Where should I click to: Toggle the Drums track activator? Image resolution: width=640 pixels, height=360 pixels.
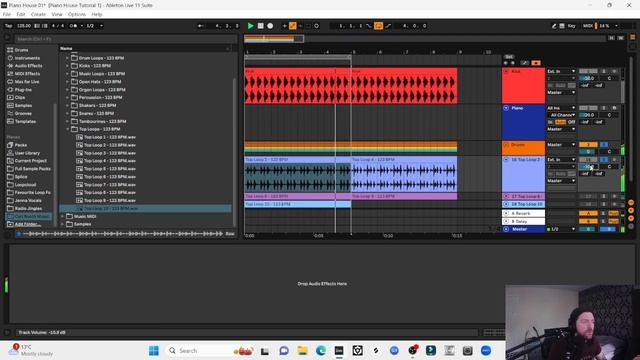point(588,145)
